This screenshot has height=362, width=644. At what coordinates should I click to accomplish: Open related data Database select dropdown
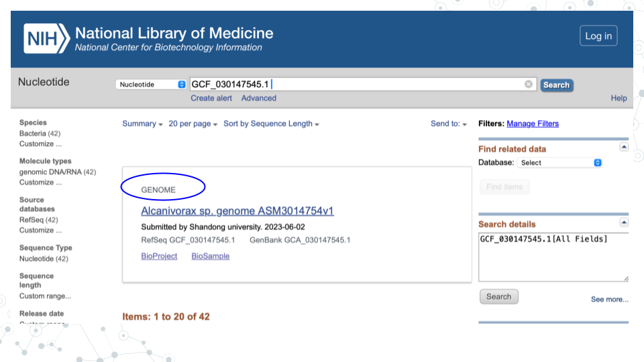pyautogui.click(x=559, y=163)
